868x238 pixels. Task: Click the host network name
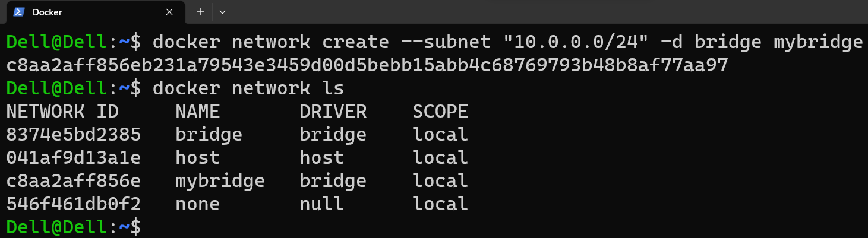tap(198, 158)
